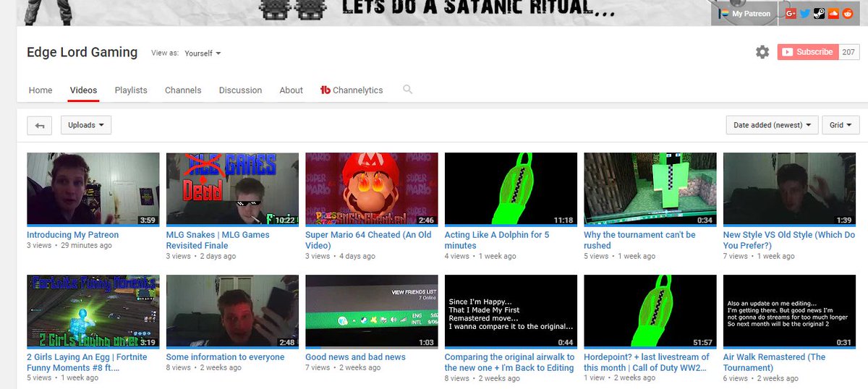Screen dimensions: 868x389
Task: Open 'New Style VS Old Style' video title
Action: [789, 240]
